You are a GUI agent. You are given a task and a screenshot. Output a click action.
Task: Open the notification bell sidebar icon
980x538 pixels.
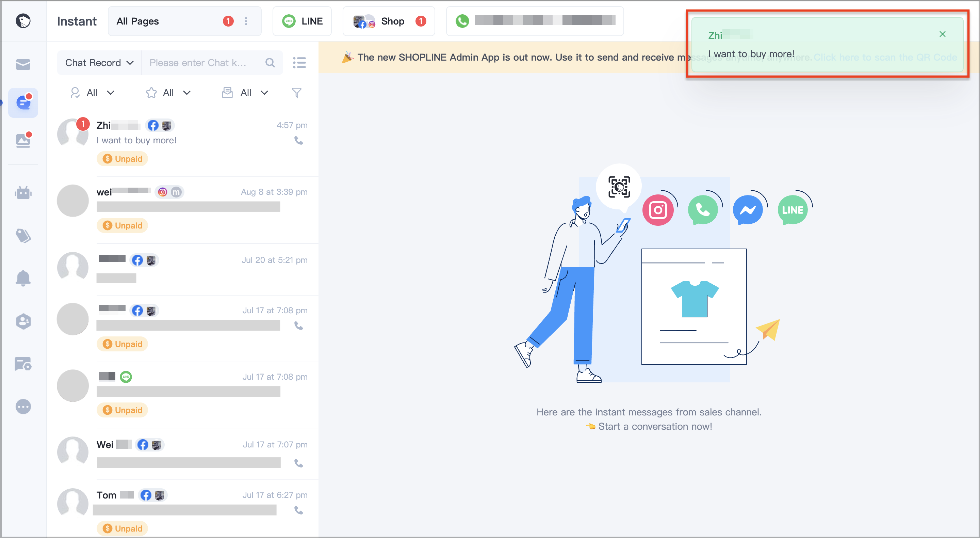tap(23, 278)
